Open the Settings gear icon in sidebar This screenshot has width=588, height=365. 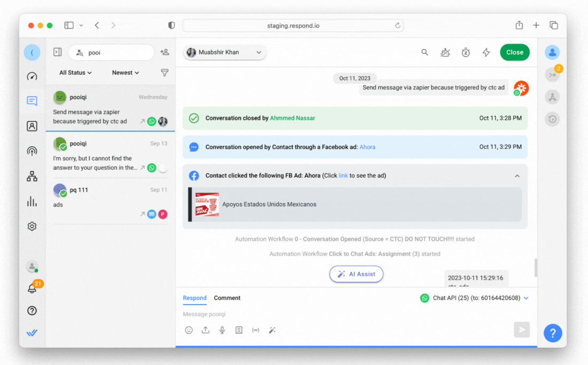(x=32, y=226)
